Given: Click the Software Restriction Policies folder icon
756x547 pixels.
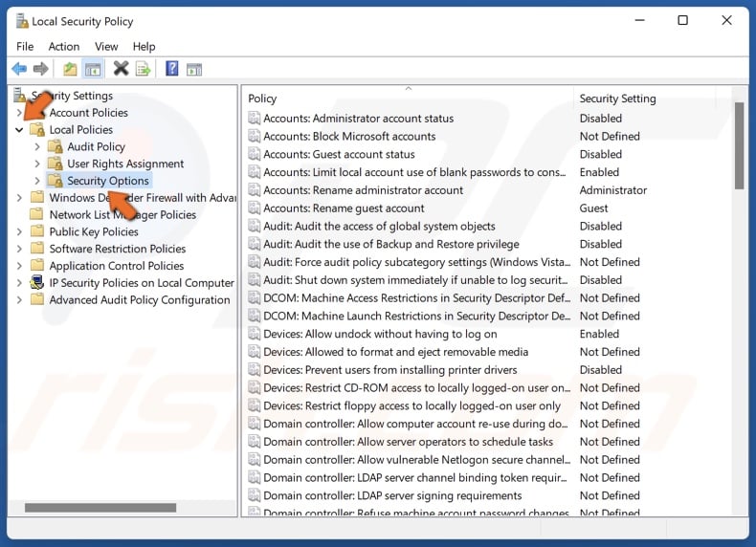Looking at the screenshot, I should pos(37,249).
